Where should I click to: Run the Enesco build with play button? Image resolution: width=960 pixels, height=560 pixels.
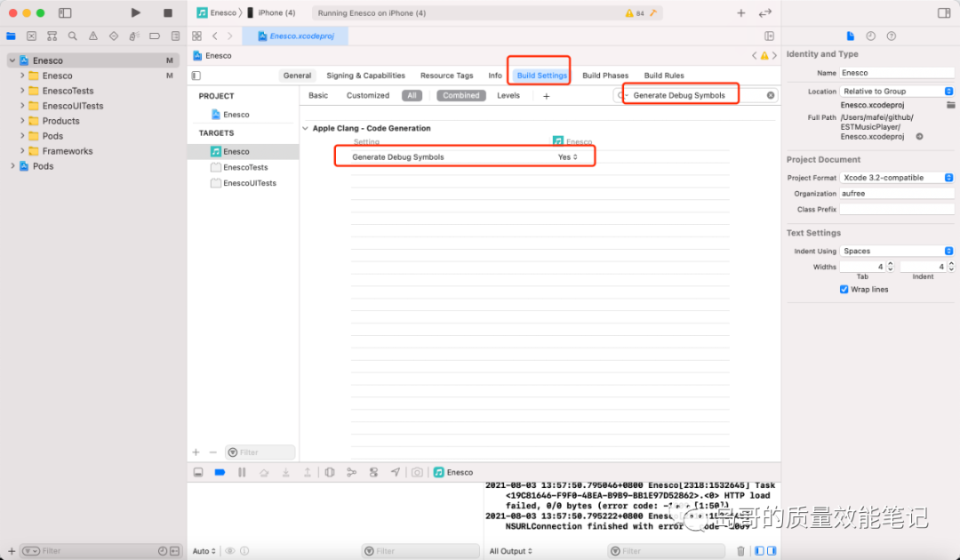click(135, 12)
